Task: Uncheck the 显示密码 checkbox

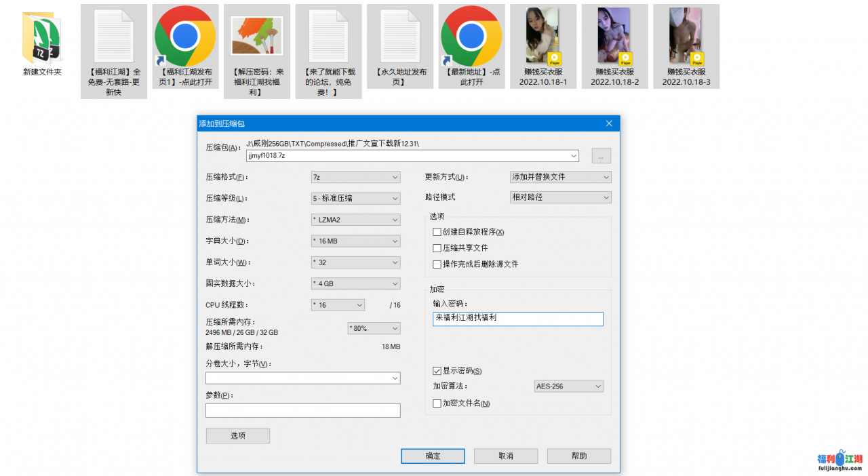Action: 437,371
